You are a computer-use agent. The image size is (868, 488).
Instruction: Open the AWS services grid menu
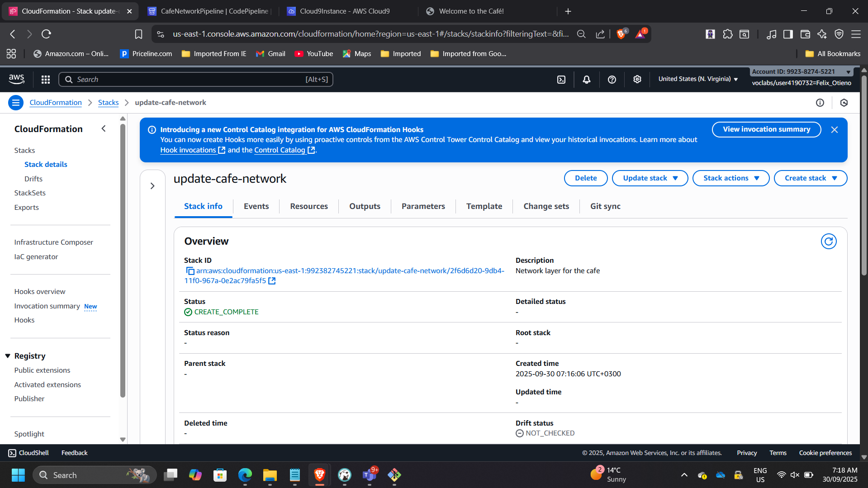(x=46, y=80)
